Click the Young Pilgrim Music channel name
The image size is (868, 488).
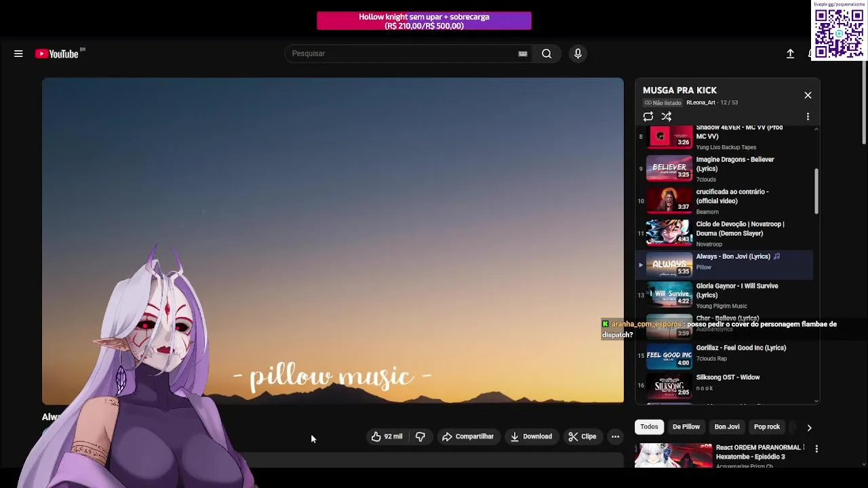coord(721,306)
